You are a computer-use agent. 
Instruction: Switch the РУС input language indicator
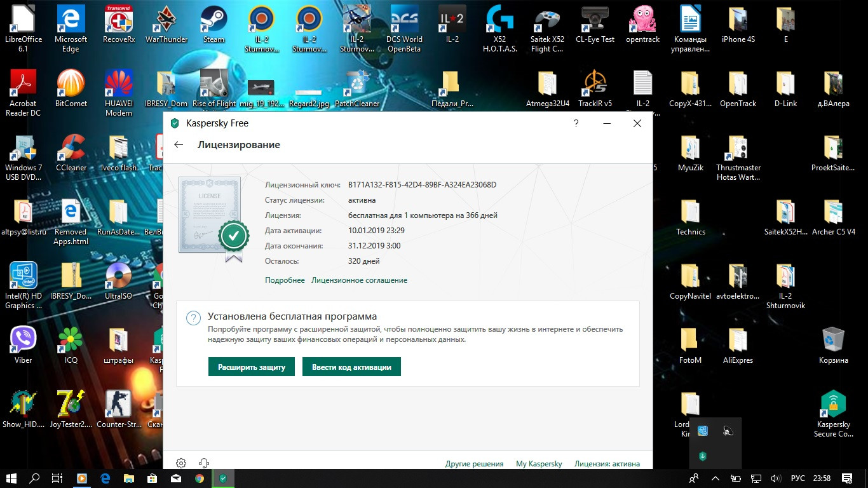pyautogui.click(x=797, y=478)
